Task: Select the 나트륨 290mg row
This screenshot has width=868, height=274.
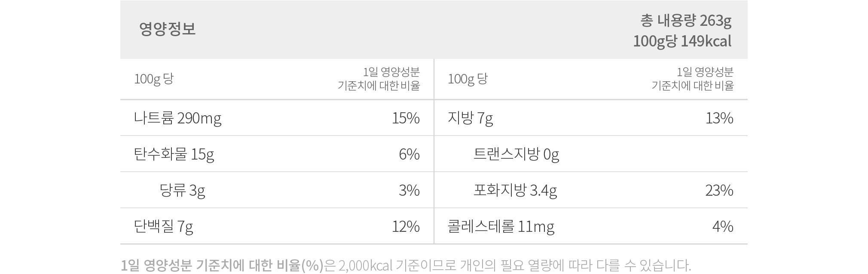Action: pos(277,118)
